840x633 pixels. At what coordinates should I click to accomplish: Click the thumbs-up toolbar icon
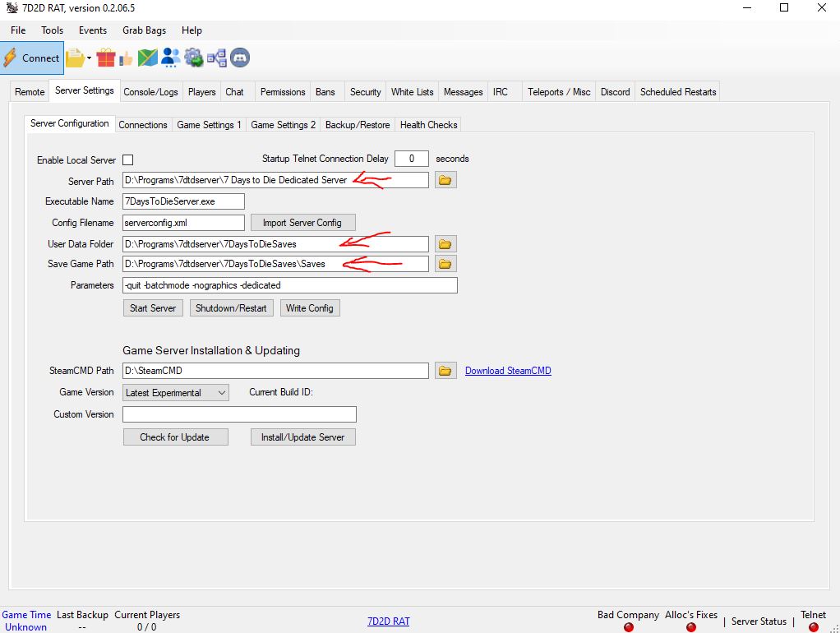tap(126, 58)
